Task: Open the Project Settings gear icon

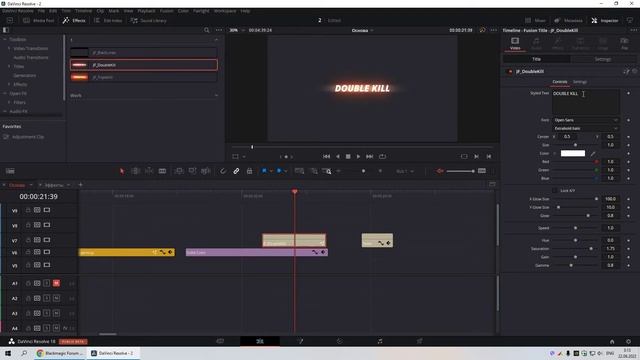Action: tap(629, 341)
